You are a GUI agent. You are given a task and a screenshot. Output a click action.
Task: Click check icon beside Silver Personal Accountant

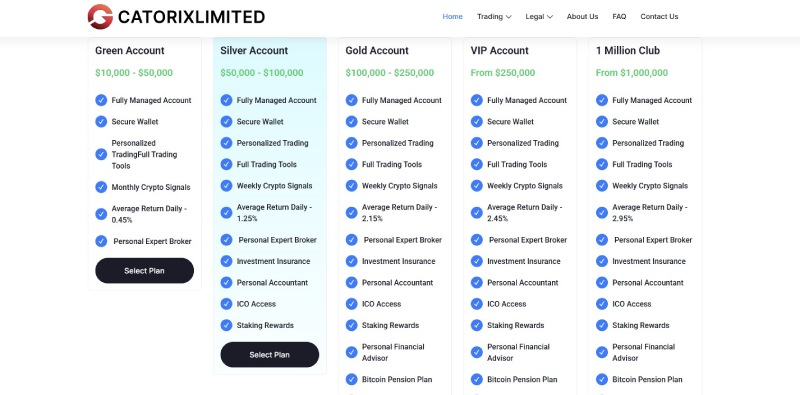click(x=226, y=282)
